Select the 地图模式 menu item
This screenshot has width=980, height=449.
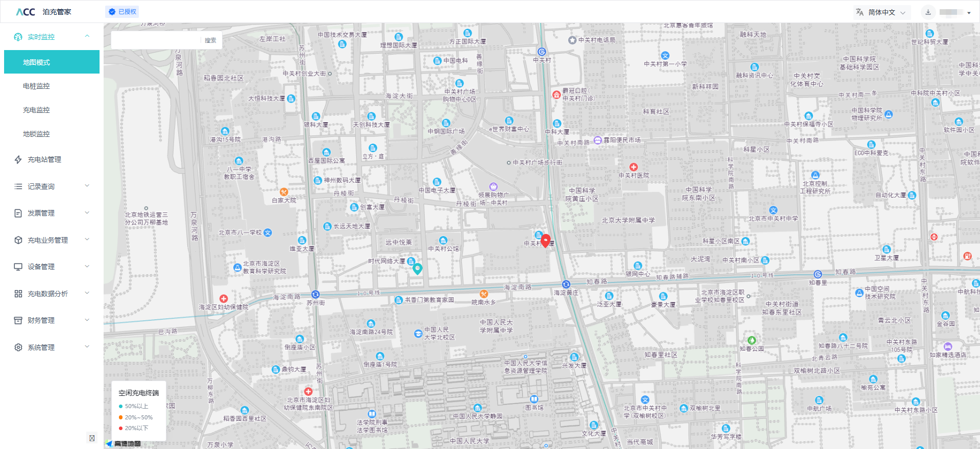point(52,62)
